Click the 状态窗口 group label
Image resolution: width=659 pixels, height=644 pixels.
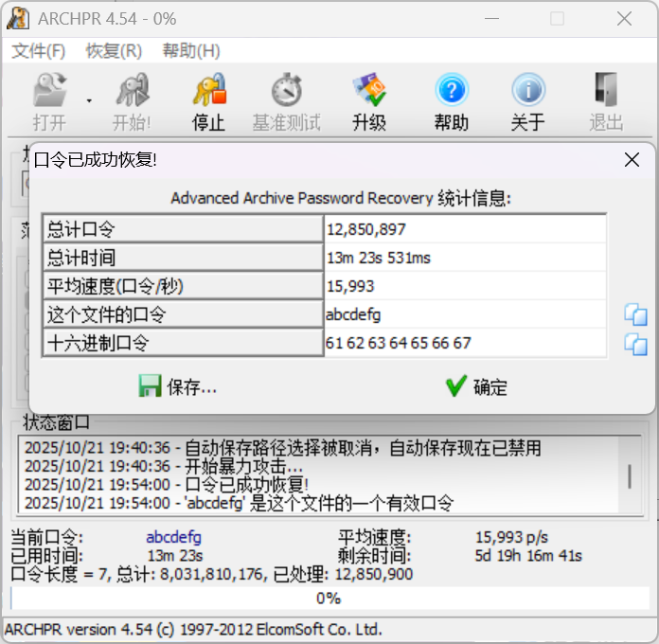tap(56, 422)
